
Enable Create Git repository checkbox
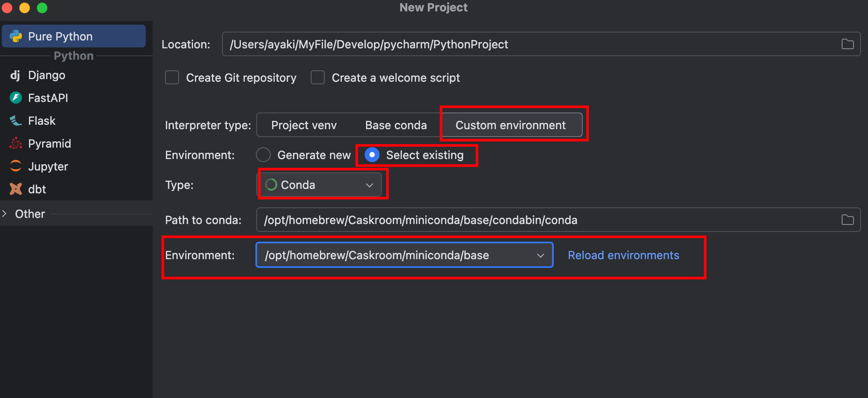(172, 78)
